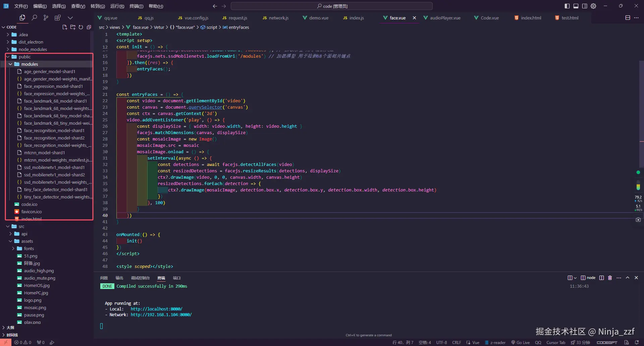Split the editor layout
This screenshot has width=644, height=346.
pos(628,18)
